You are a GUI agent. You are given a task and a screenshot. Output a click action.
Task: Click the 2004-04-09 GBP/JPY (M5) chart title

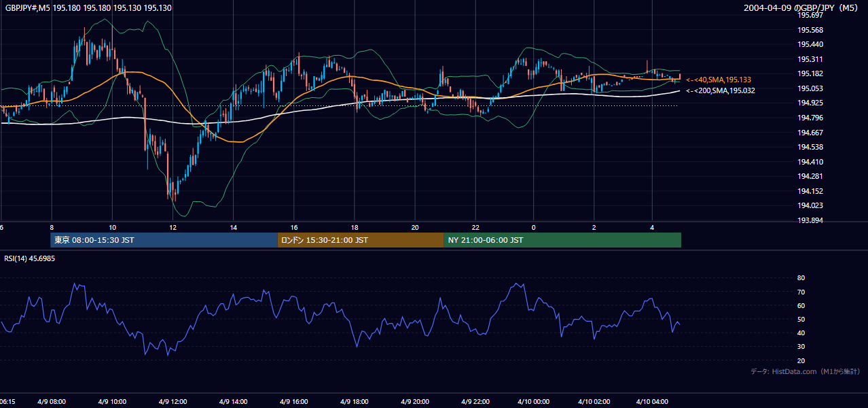(801, 8)
